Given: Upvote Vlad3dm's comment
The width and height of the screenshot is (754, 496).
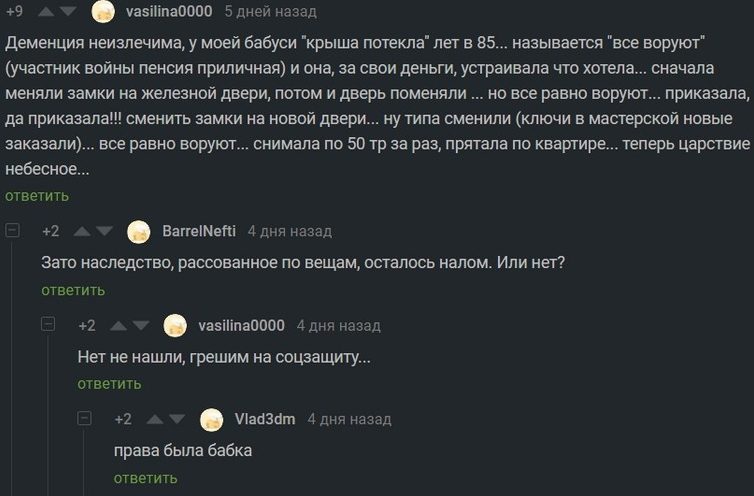Looking at the screenshot, I should (x=153, y=419).
